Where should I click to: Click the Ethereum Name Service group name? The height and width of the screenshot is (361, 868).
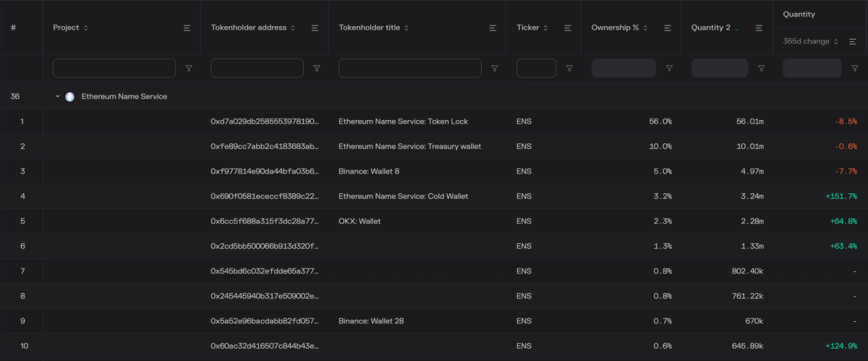(x=124, y=96)
